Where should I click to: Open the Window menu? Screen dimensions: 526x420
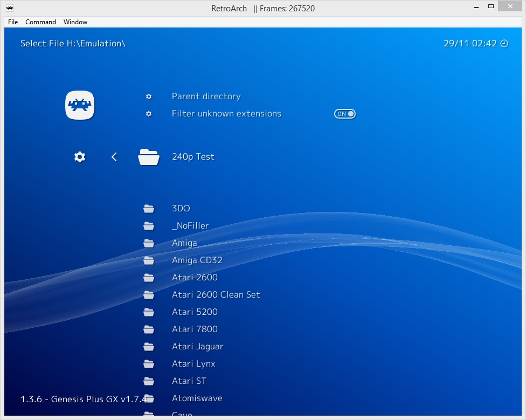pos(75,22)
